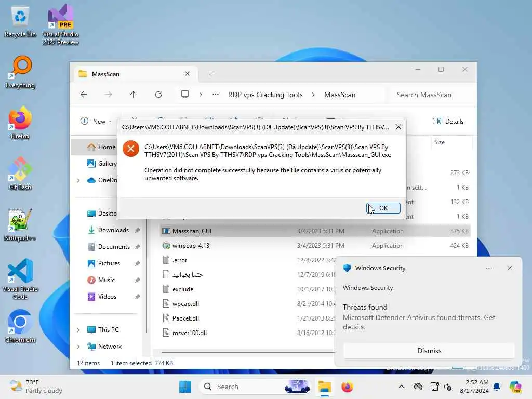Expand the OneDrive tree node

[x=78, y=180]
